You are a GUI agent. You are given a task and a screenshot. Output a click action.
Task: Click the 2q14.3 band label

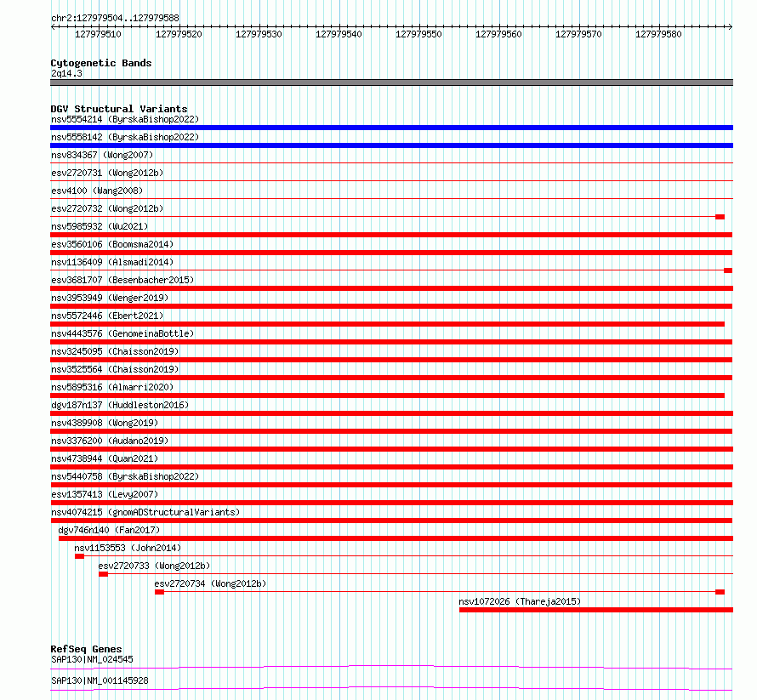tap(66, 73)
